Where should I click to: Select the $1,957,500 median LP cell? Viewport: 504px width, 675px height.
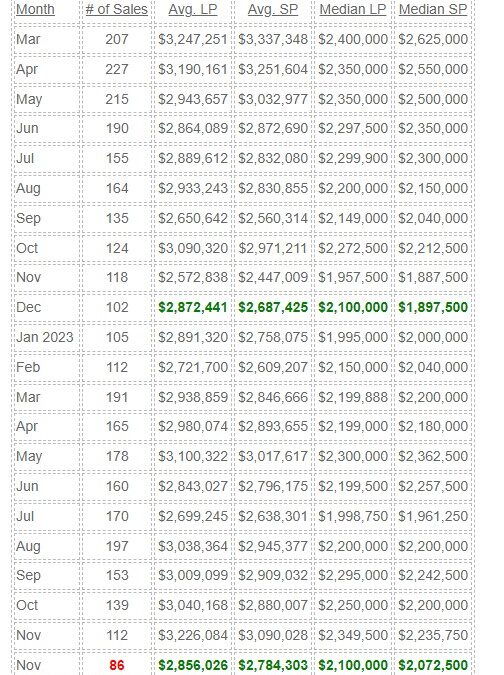(x=352, y=277)
